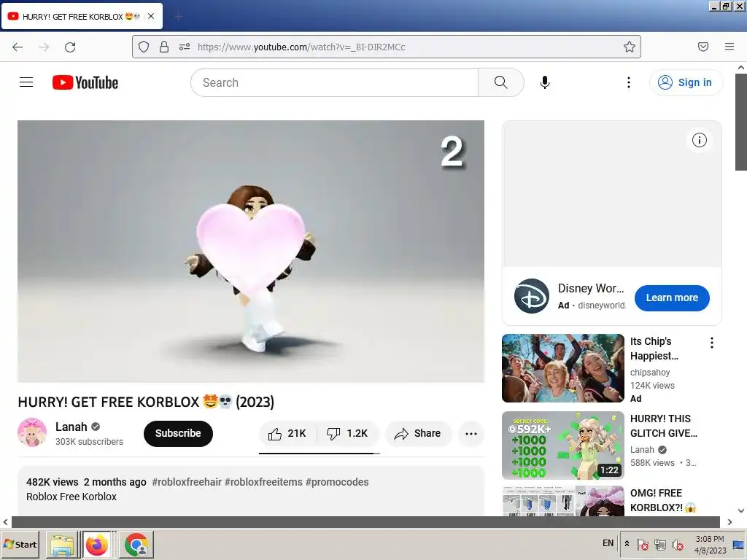Reload the page with refresh icon
The width and height of the screenshot is (747, 560).
click(x=70, y=47)
